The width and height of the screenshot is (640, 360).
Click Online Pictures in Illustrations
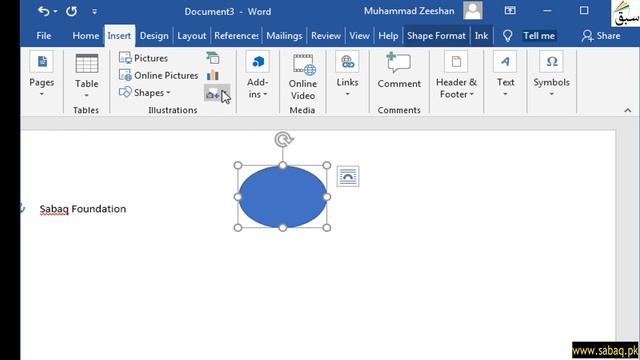[x=158, y=75]
